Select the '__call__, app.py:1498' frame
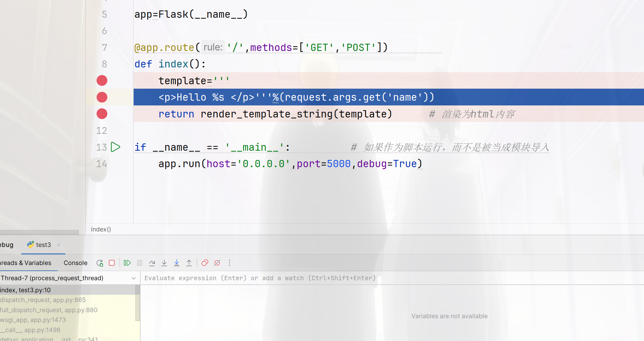The height and width of the screenshot is (341, 644). click(67, 330)
